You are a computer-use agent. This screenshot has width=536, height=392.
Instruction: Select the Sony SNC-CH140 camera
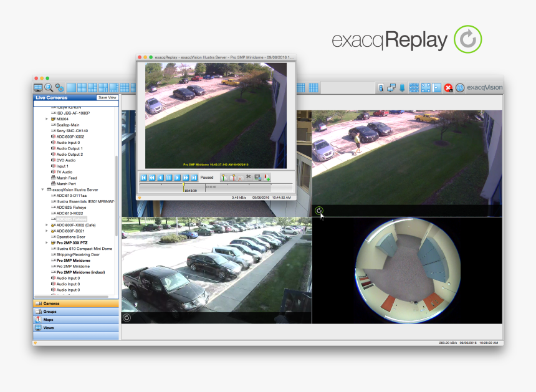[72, 131]
